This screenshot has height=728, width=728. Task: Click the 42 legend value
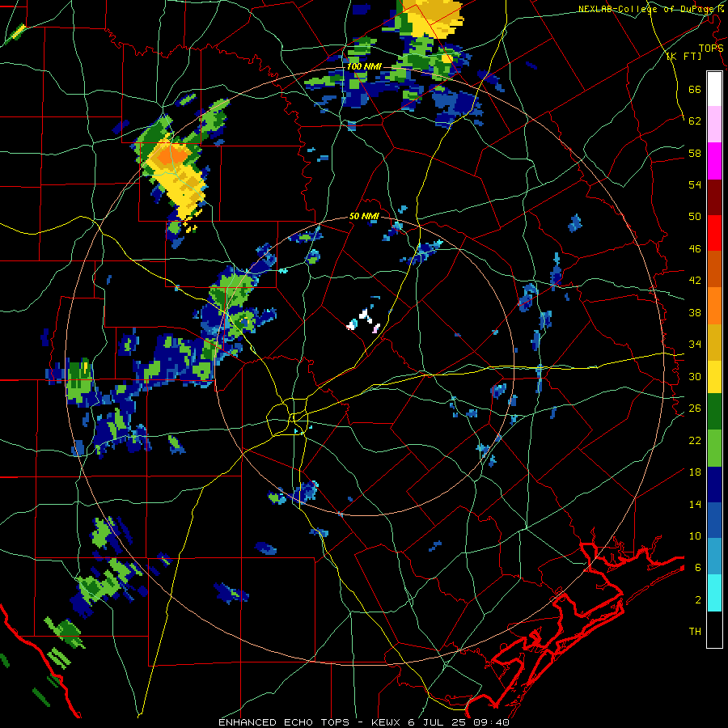[695, 281]
